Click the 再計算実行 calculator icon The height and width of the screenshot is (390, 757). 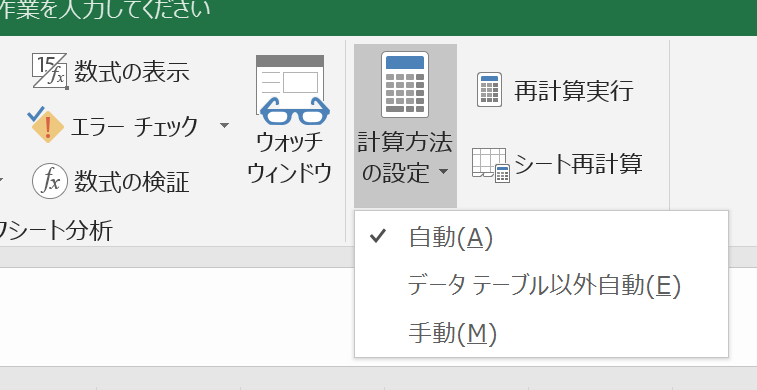[x=490, y=90]
